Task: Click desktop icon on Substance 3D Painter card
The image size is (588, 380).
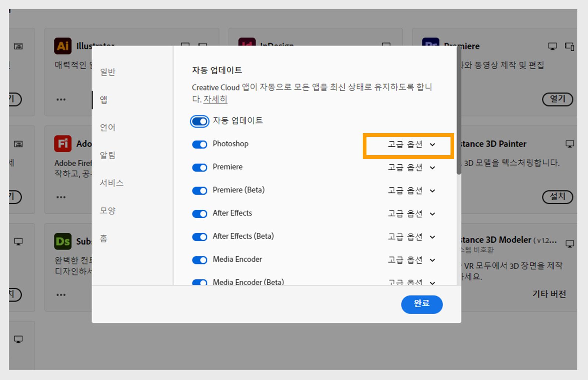Action: point(570,144)
